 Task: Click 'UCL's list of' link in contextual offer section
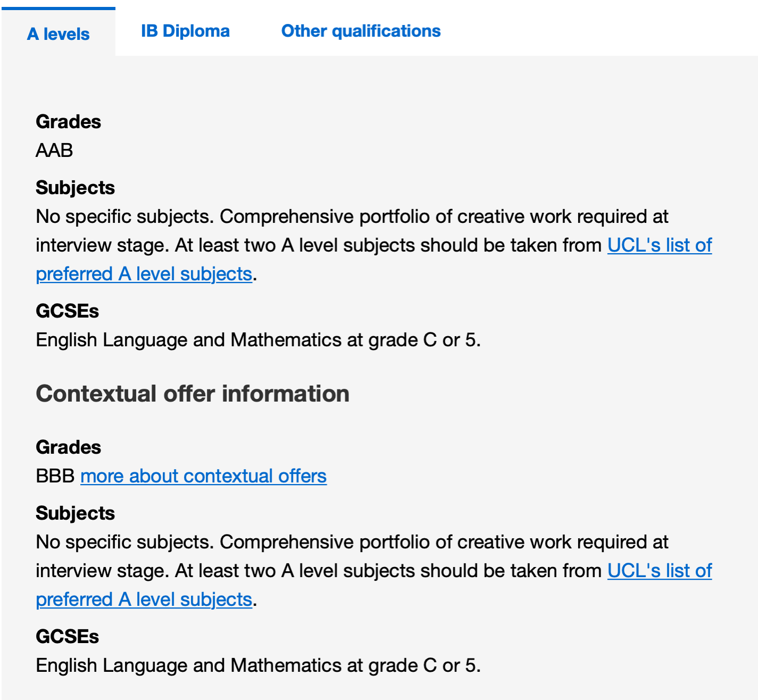click(660, 571)
